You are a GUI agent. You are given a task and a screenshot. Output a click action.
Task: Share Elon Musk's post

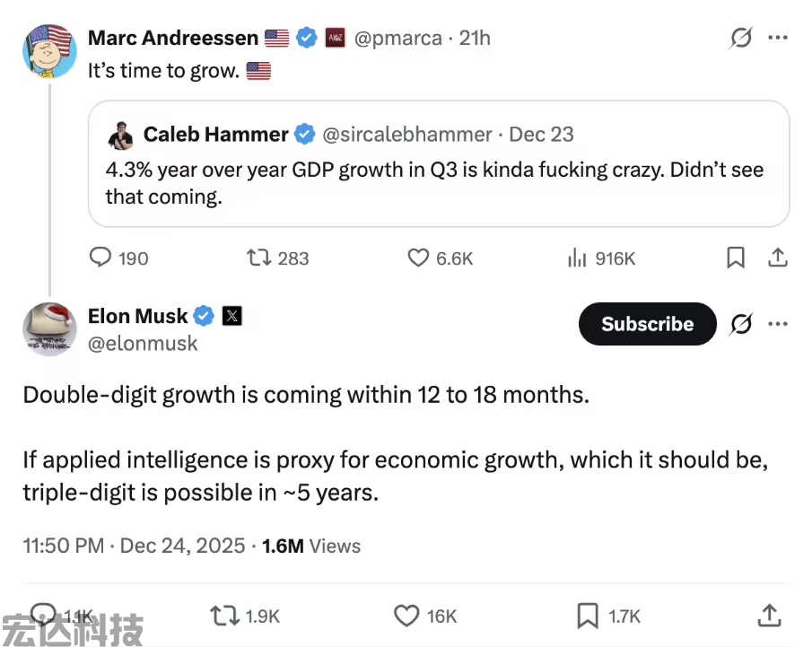pyautogui.click(x=769, y=616)
